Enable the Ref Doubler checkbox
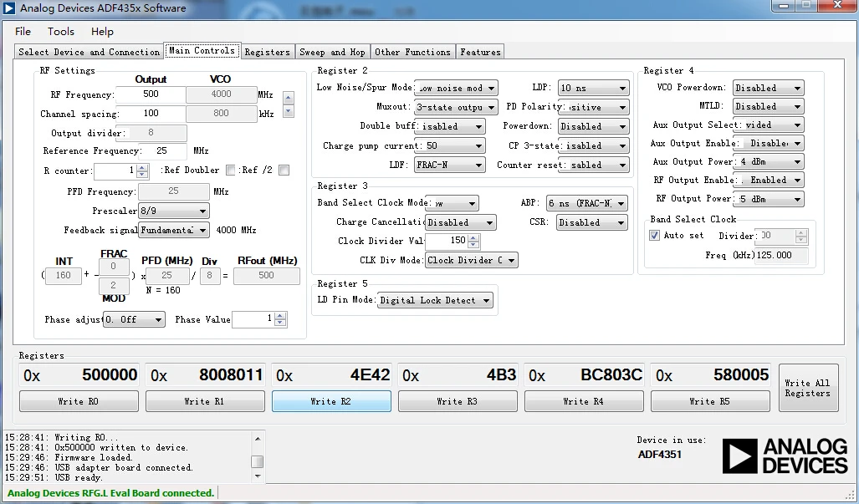The image size is (859, 504). [x=231, y=171]
